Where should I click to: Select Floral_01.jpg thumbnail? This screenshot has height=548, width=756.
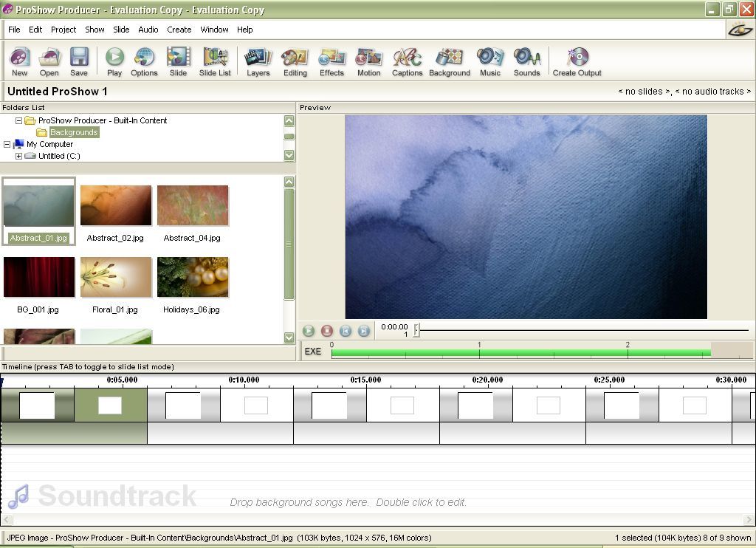(x=116, y=277)
